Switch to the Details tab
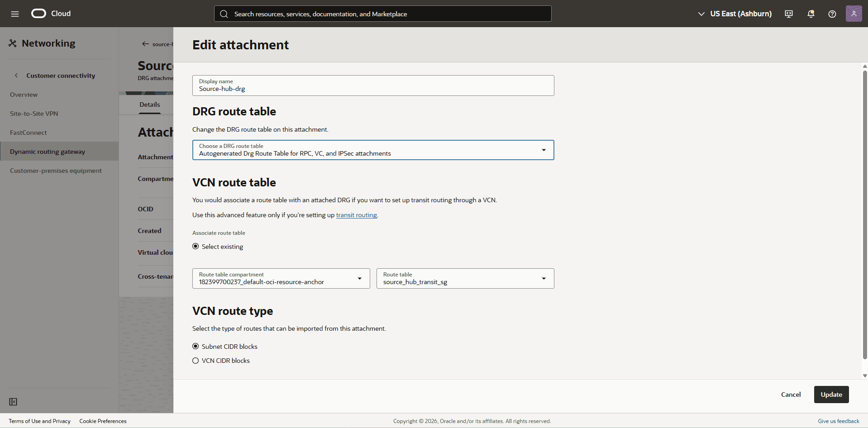The image size is (868, 428). click(x=150, y=105)
